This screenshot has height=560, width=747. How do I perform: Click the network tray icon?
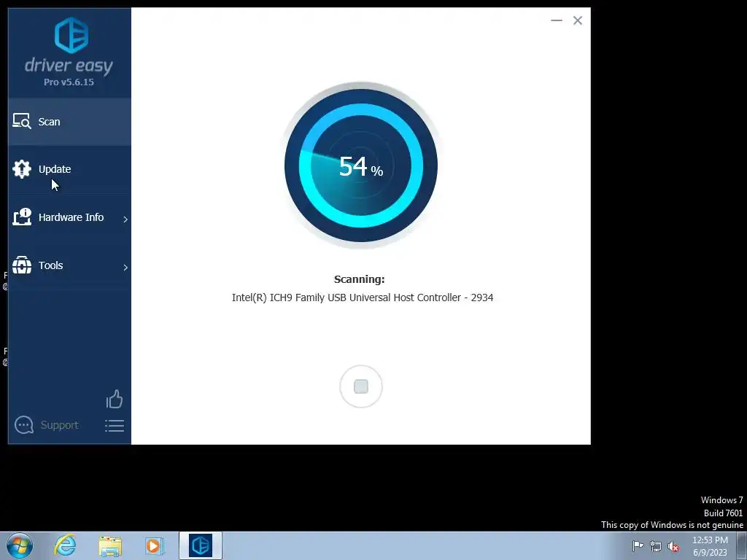(x=656, y=546)
